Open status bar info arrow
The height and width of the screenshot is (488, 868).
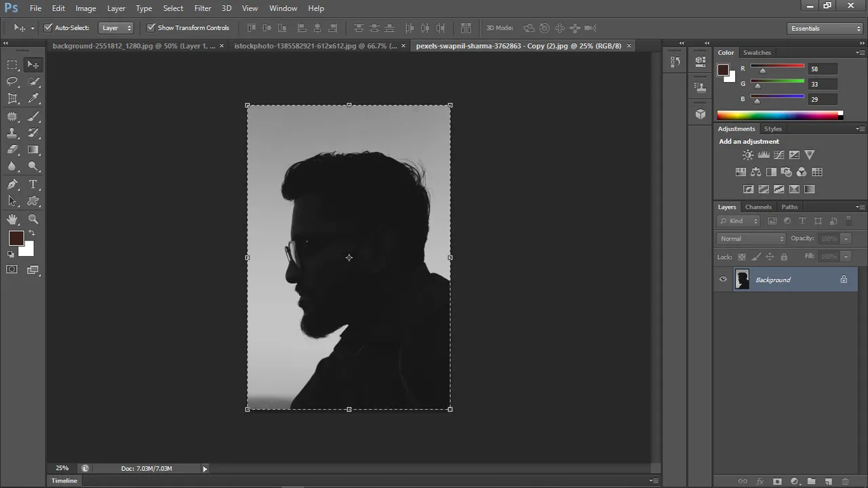point(205,468)
